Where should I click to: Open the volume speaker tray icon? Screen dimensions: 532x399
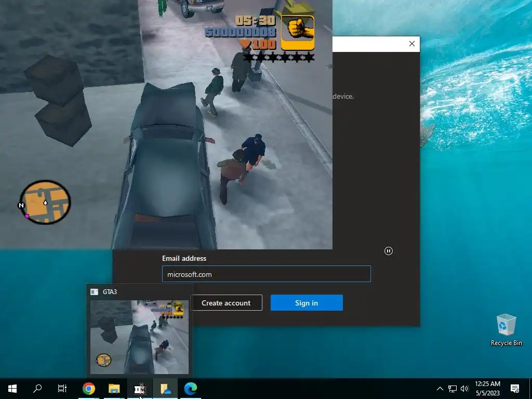point(464,389)
